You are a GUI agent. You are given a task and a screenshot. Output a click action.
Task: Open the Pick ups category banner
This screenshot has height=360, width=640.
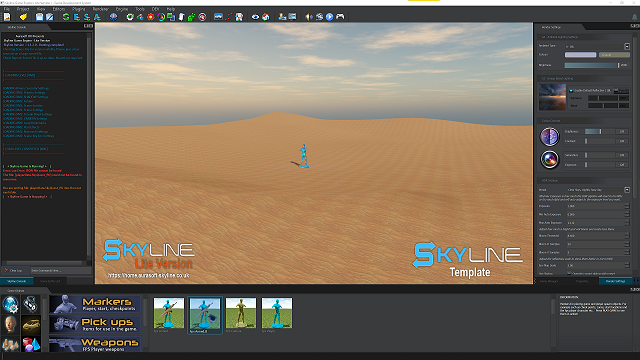pyautogui.click(x=95, y=324)
